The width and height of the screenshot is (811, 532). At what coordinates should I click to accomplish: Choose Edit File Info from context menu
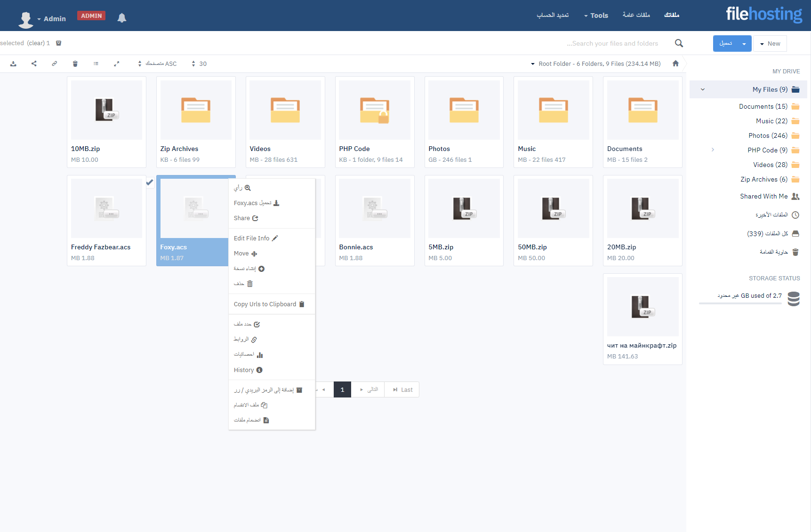click(256, 238)
